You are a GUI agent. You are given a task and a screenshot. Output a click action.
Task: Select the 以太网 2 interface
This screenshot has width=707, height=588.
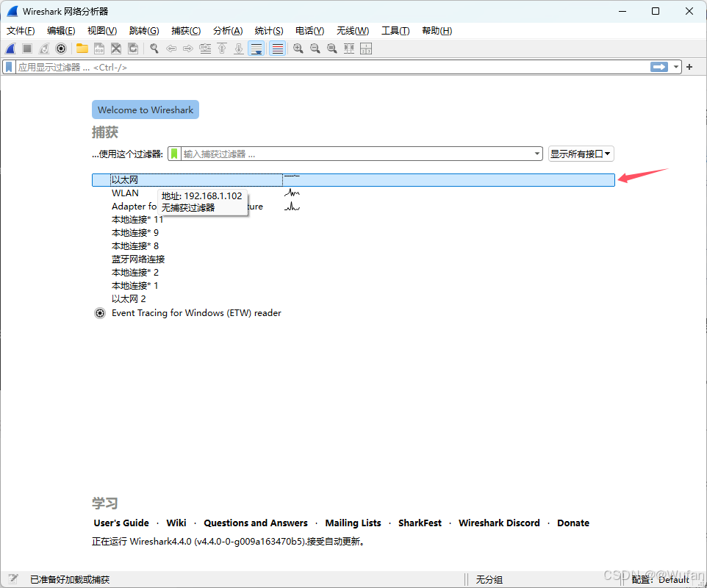coord(129,299)
